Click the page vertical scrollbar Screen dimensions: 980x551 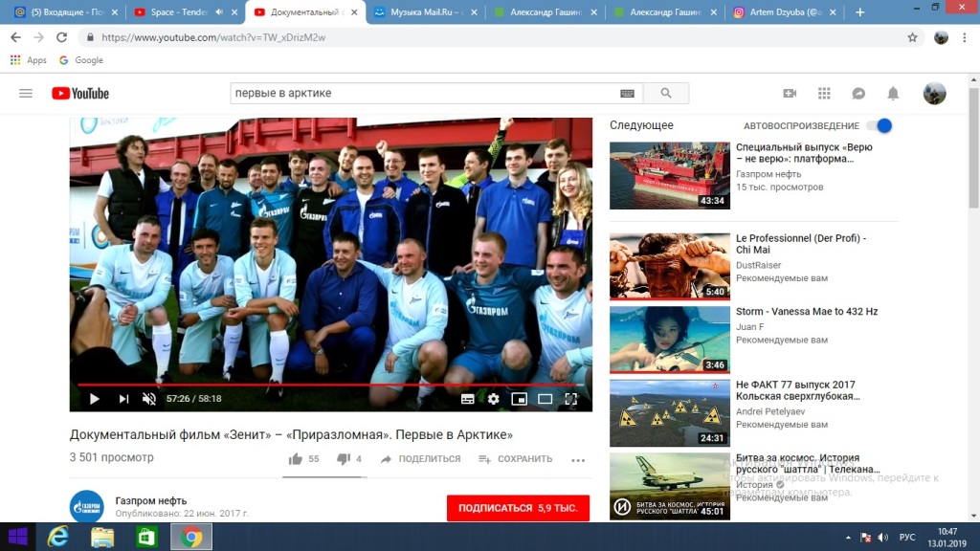click(973, 148)
